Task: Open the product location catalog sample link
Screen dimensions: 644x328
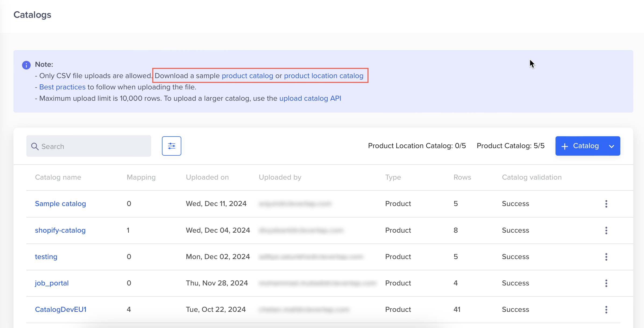Action: point(324,76)
